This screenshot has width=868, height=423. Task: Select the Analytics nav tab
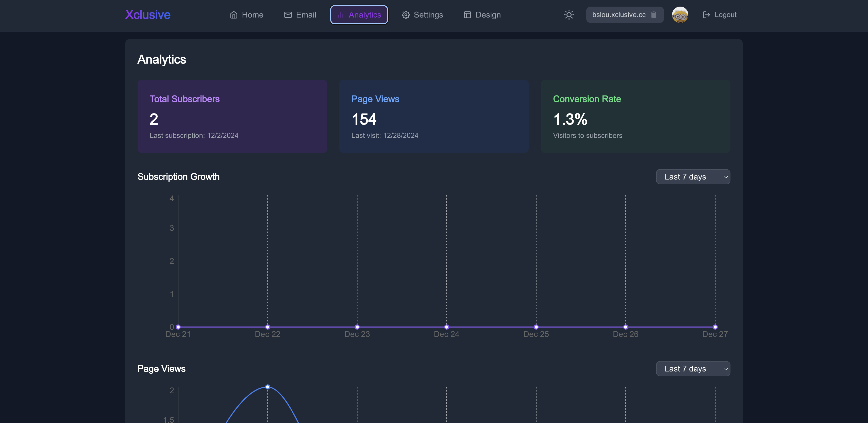[359, 15]
